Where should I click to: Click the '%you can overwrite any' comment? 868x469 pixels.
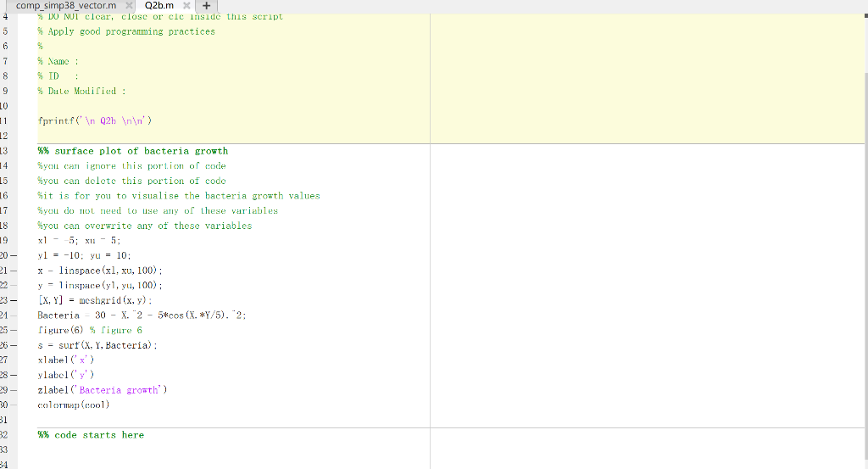coord(144,226)
